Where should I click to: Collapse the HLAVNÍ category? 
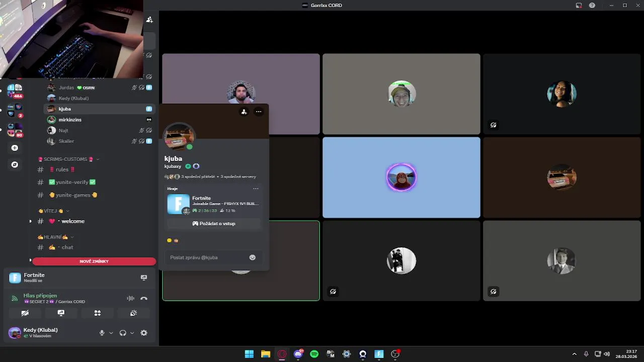point(55,237)
